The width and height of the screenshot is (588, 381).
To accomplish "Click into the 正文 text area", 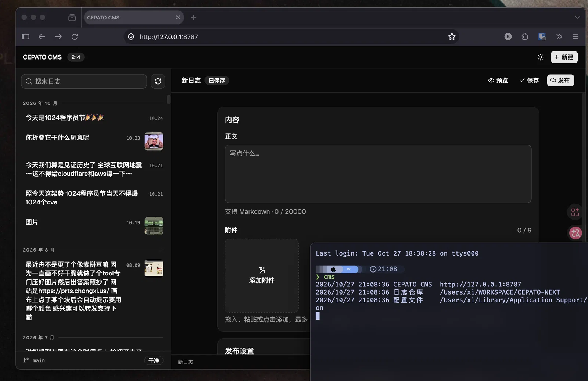I will pos(378,174).
